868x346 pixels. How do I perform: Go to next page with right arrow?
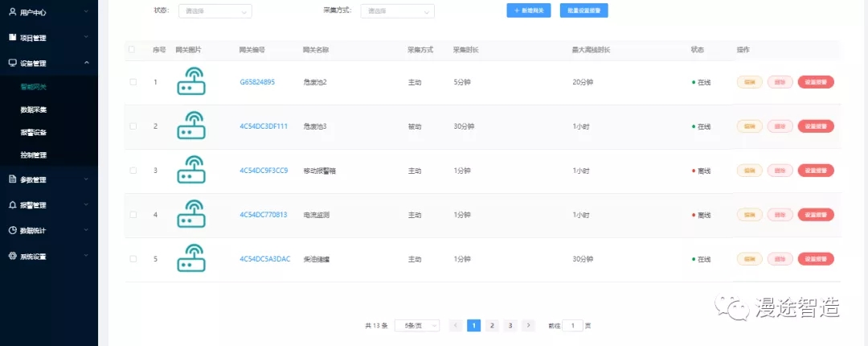pyautogui.click(x=528, y=325)
